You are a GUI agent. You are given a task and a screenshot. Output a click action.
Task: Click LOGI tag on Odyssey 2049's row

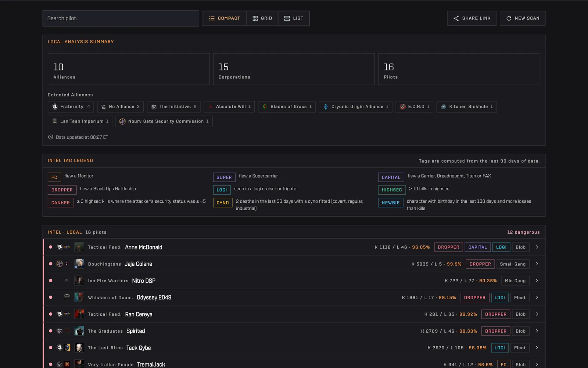click(499, 297)
